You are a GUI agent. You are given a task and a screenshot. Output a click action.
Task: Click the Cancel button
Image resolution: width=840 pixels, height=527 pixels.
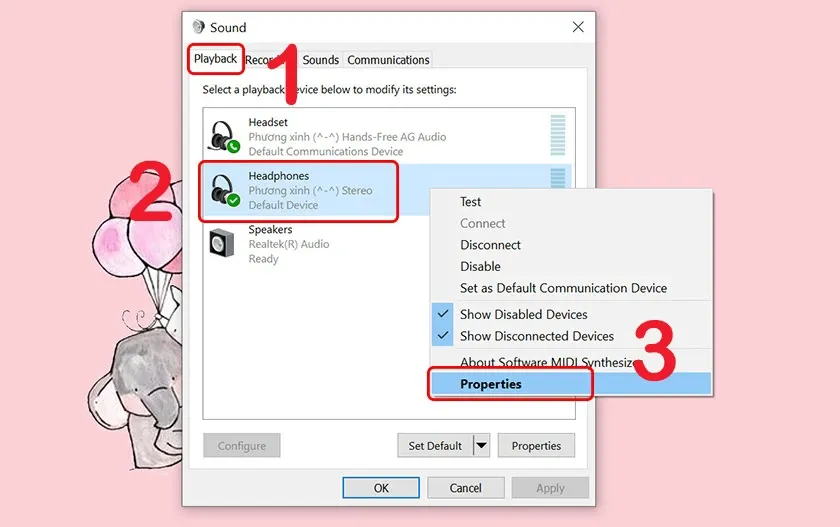tap(466, 488)
